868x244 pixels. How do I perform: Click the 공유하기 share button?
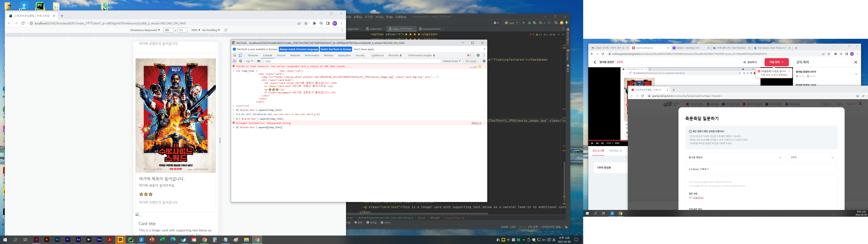coord(750,62)
